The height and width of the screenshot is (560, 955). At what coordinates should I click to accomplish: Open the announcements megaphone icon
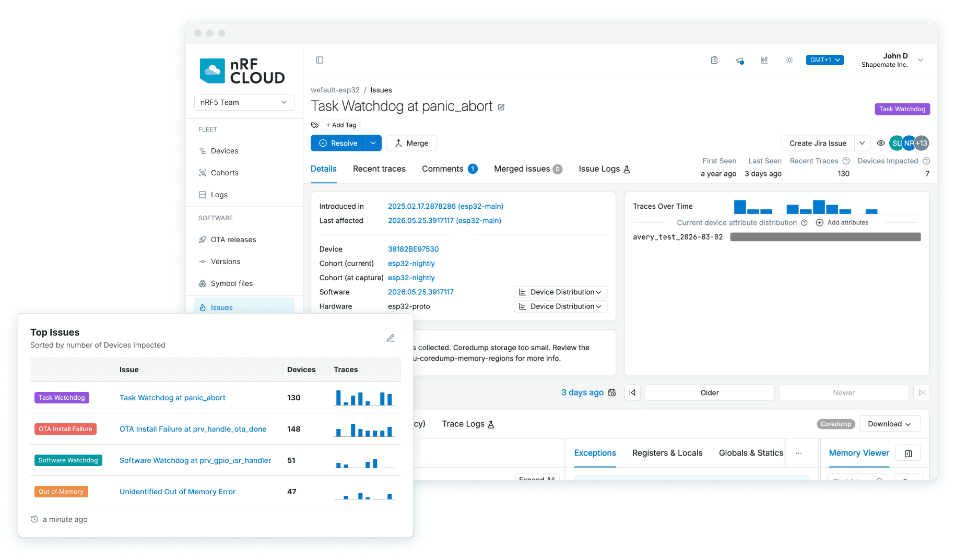click(x=739, y=61)
